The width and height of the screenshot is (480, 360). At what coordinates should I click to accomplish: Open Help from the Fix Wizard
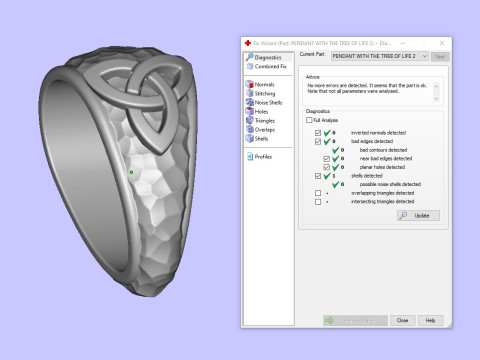tap(431, 320)
